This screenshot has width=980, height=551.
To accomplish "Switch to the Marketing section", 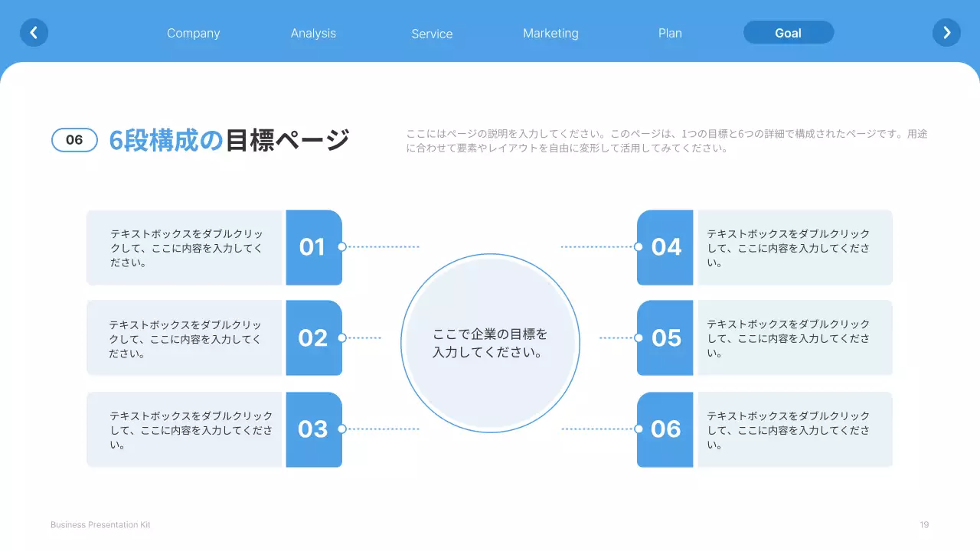I will 550,33.
